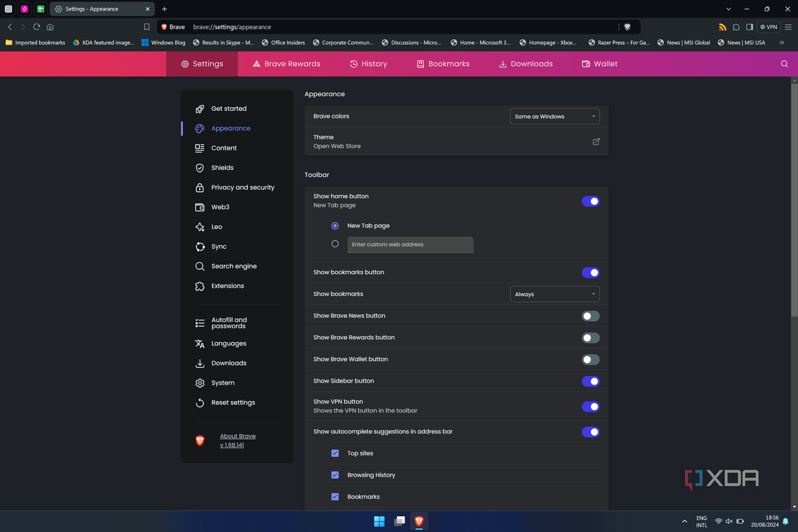
Task: Open the Windows Blog bookmark
Action: point(163,43)
